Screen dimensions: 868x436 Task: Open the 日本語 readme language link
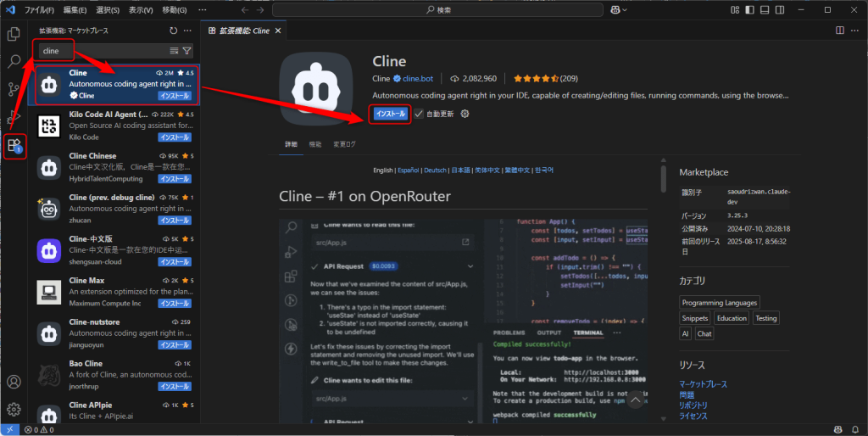point(461,170)
